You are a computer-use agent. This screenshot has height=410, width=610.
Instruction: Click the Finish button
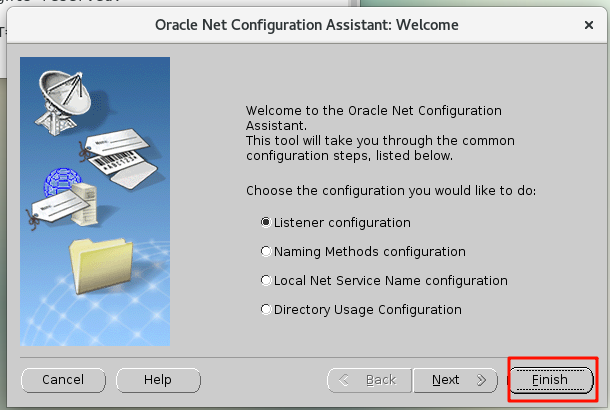click(x=550, y=380)
